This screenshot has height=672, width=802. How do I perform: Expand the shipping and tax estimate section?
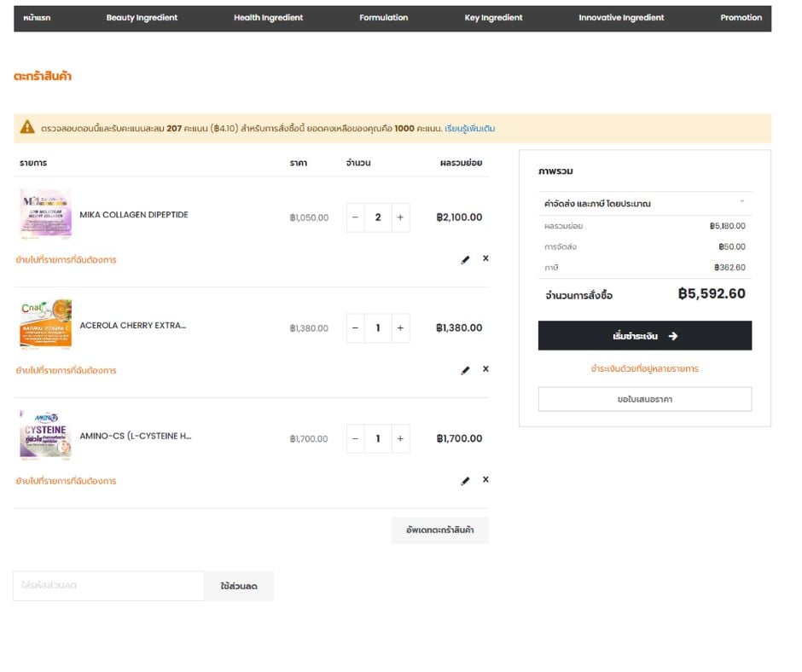coord(644,203)
